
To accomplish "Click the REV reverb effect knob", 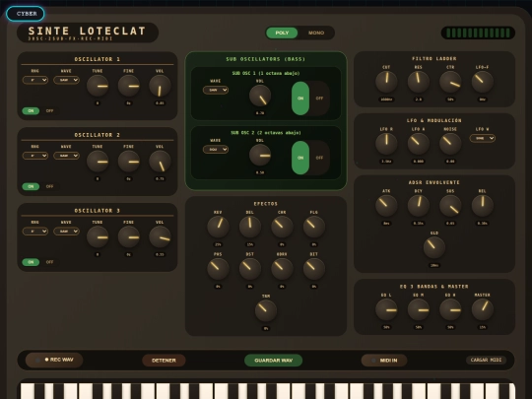I will click(x=218, y=227).
